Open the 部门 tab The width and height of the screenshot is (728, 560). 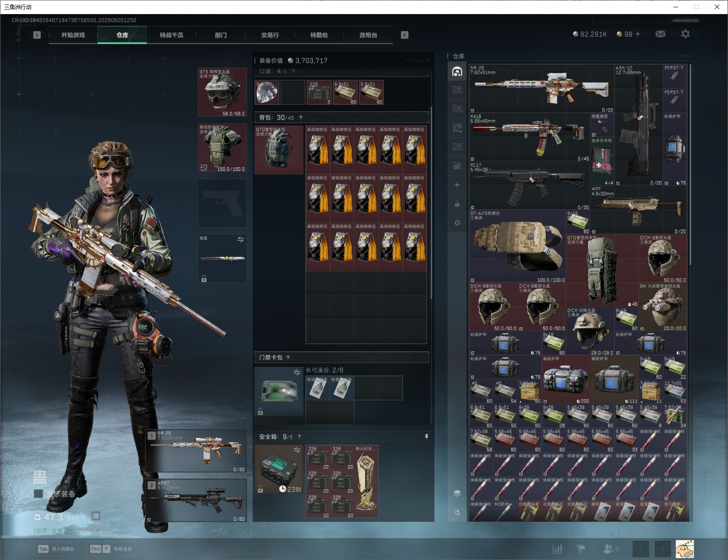[221, 35]
